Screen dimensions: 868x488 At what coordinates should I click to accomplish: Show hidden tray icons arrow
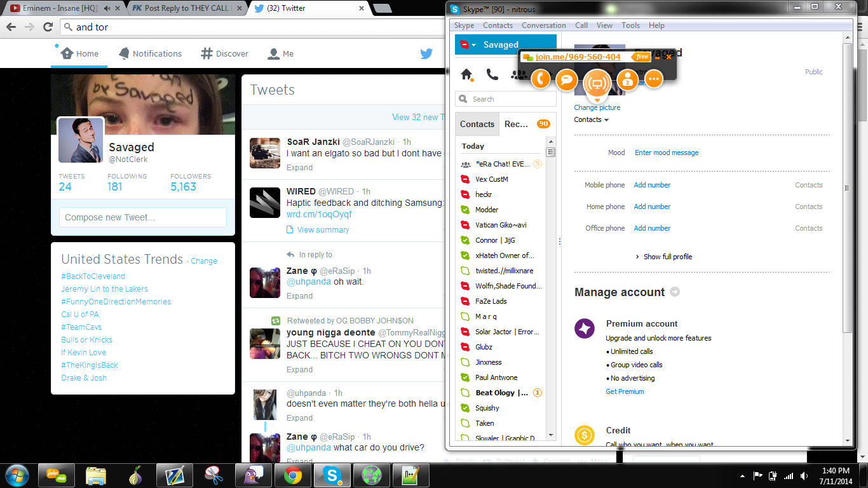(x=743, y=476)
